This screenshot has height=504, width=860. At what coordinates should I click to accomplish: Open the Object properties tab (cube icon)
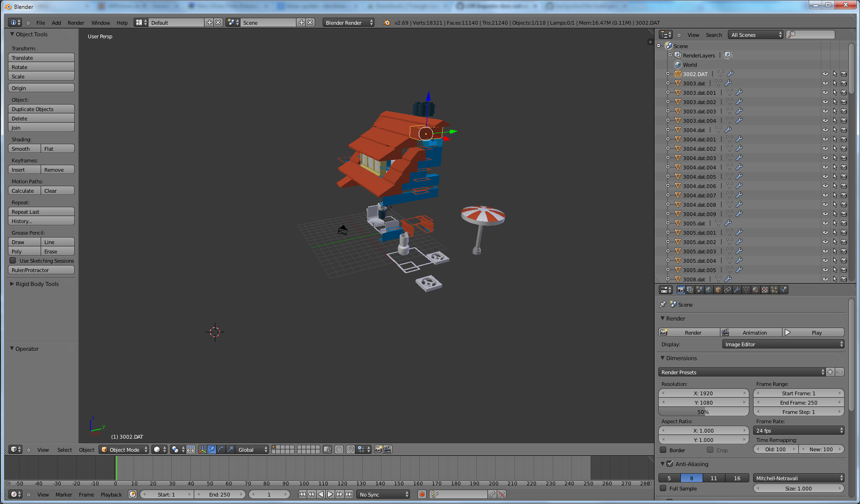pos(718,290)
